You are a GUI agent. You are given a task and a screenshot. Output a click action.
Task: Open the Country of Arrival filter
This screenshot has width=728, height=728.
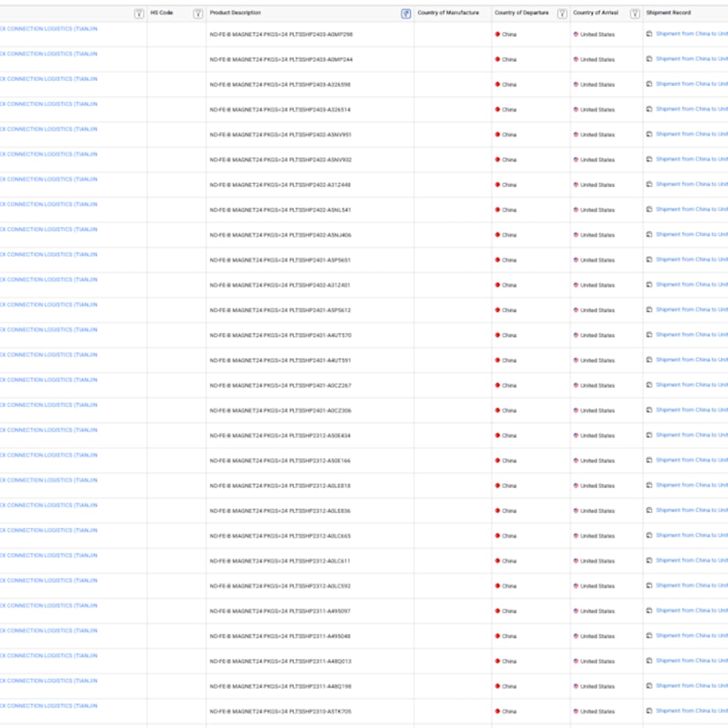[635, 13]
